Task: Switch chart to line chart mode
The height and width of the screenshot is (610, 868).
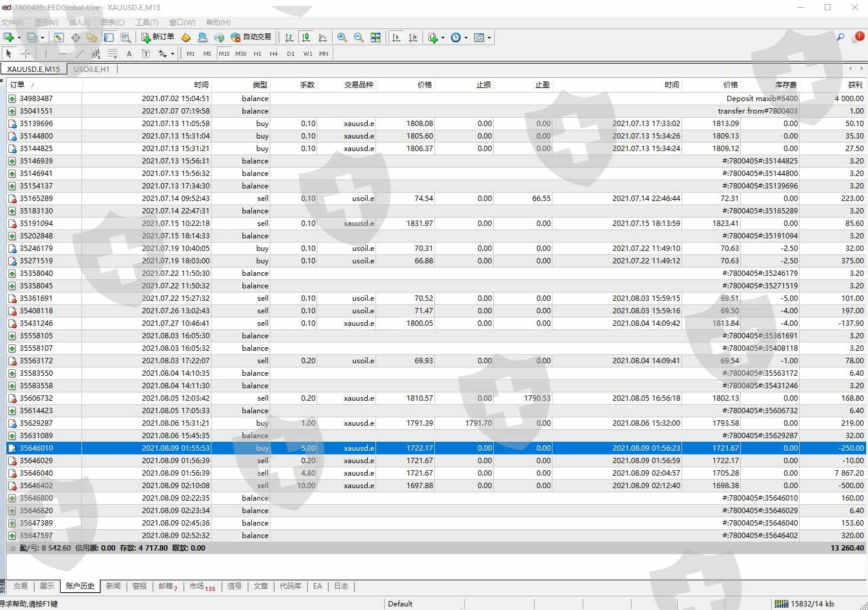Action: point(323,37)
